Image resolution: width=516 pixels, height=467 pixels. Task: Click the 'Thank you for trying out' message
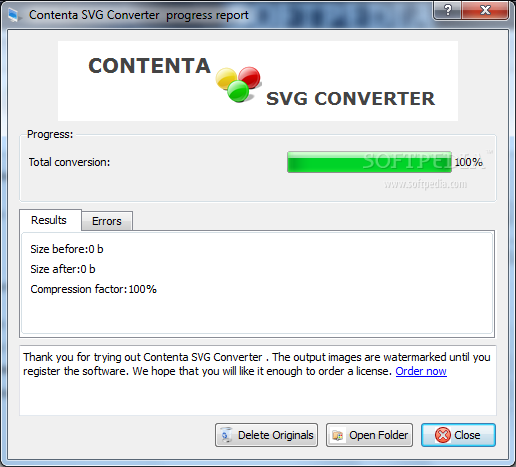pyautogui.click(x=257, y=364)
